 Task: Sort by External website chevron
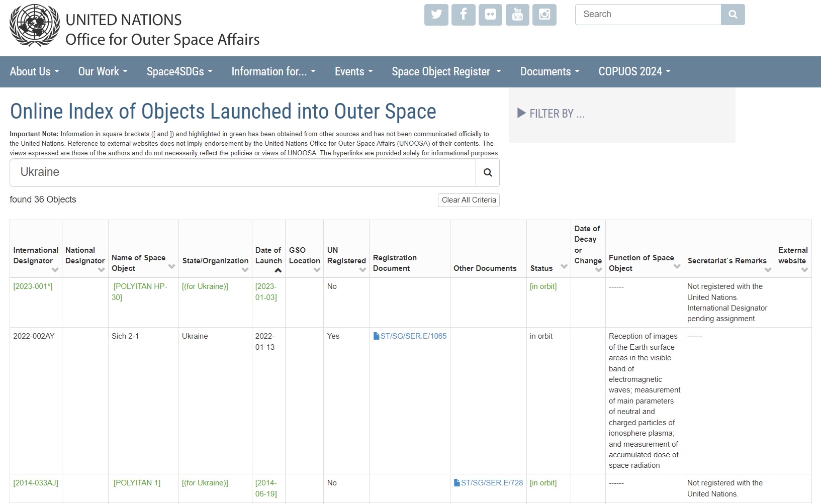pyautogui.click(x=804, y=270)
